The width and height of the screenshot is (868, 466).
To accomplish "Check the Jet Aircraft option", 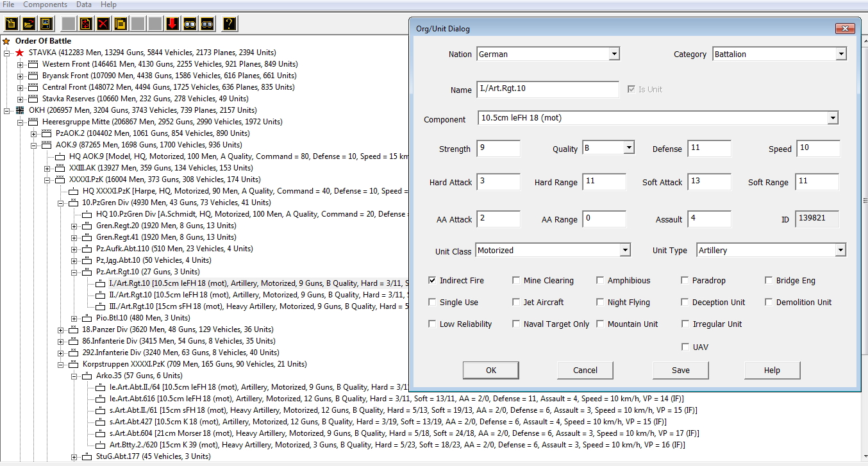I will click(x=517, y=303).
